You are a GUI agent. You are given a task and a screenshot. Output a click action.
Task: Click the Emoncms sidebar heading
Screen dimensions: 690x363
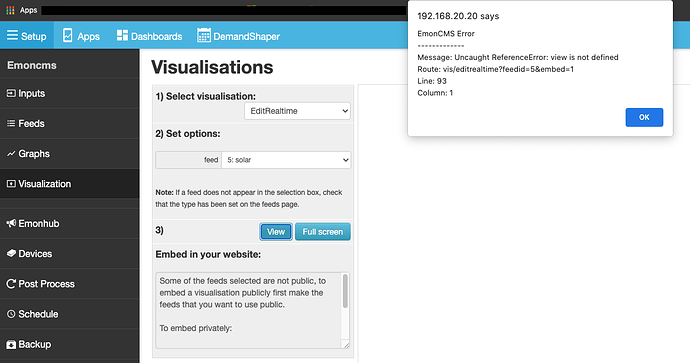(32, 65)
